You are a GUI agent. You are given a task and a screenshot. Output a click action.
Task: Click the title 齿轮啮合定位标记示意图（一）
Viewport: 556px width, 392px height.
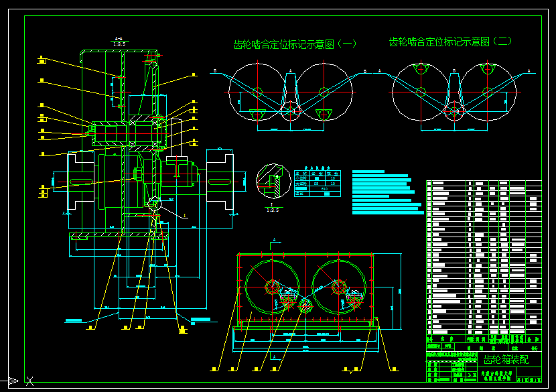[295, 44]
